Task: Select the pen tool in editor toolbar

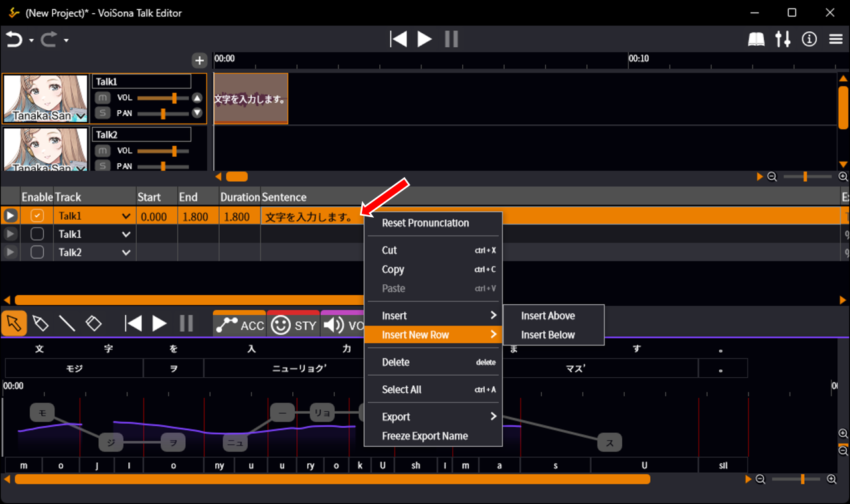Action: 40,323
